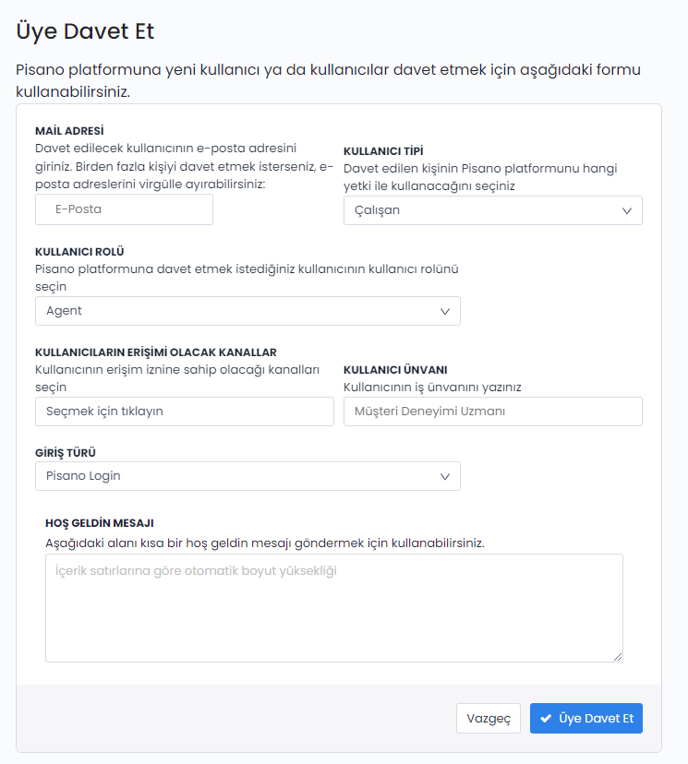Click the chevron arrow in Çalışan dropdown
The image size is (688, 764).
(x=627, y=211)
